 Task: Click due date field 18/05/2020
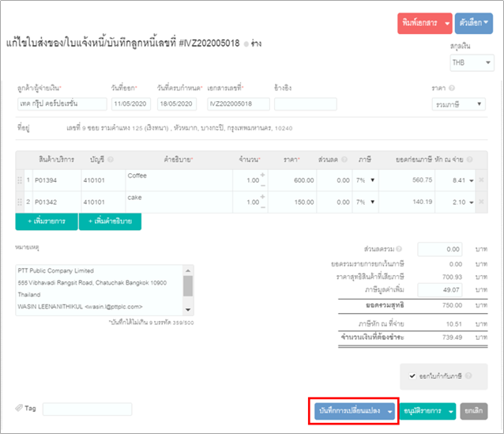pyautogui.click(x=177, y=104)
